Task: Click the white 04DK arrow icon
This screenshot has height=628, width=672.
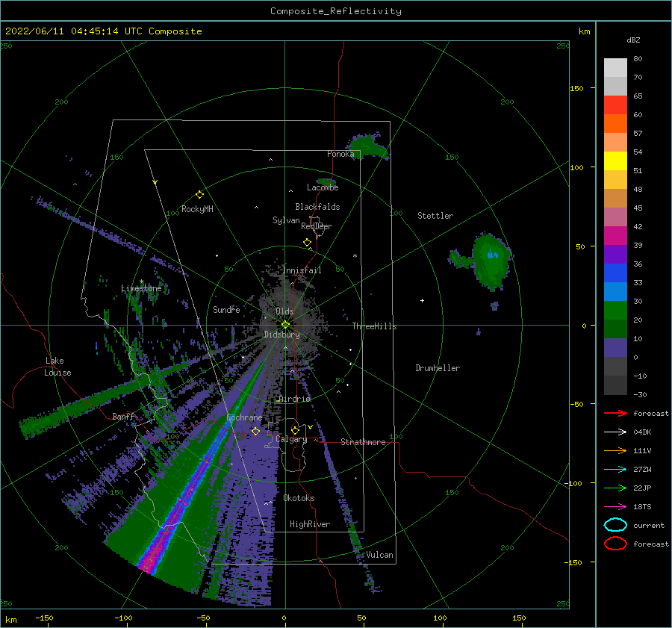Action: click(x=615, y=432)
